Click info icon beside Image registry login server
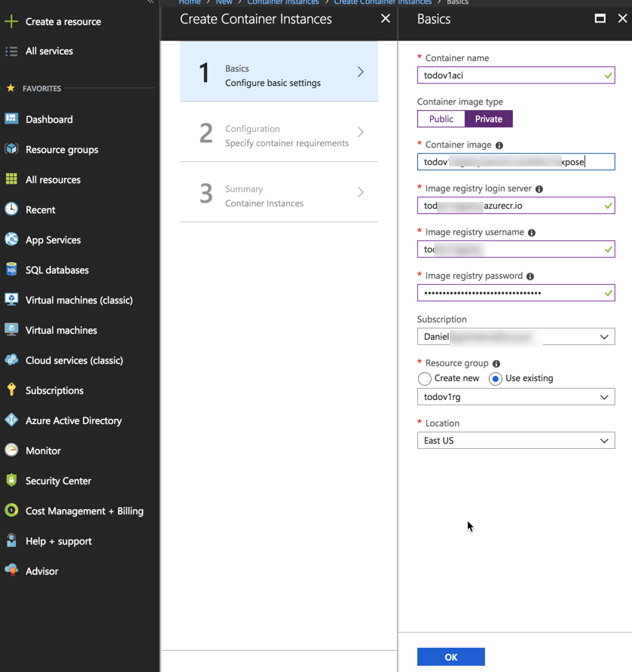The height and width of the screenshot is (672, 632). click(x=539, y=189)
